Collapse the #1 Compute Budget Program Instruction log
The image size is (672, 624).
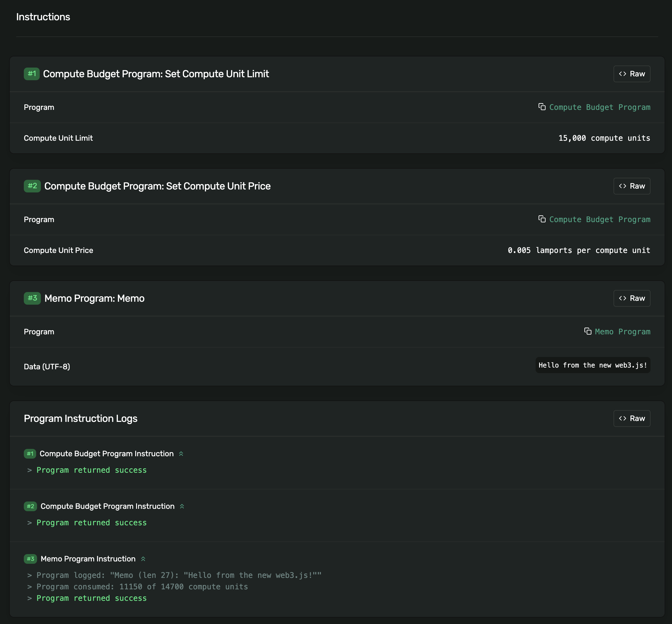(181, 454)
